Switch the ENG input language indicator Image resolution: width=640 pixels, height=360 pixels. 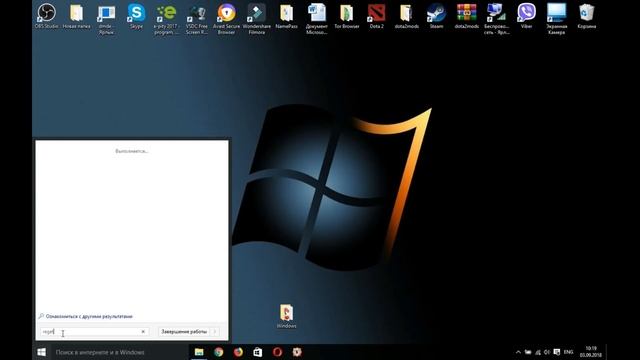coord(568,352)
